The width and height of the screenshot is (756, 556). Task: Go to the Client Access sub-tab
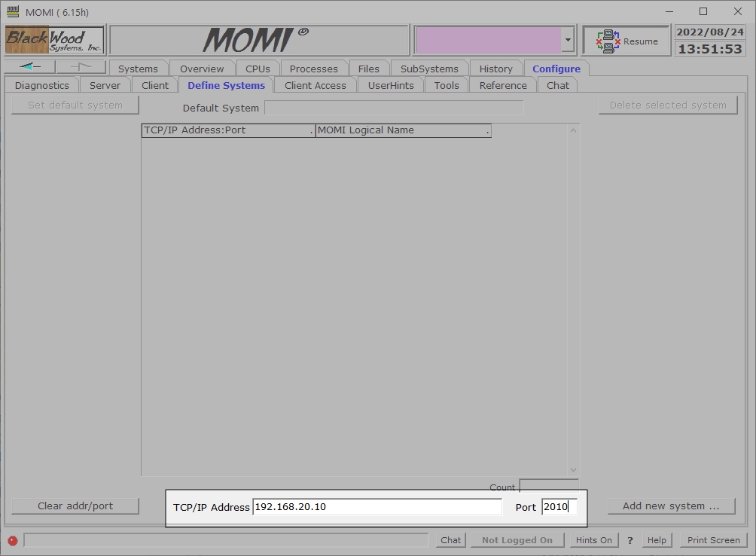pyautogui.click(x=316, y=85)
